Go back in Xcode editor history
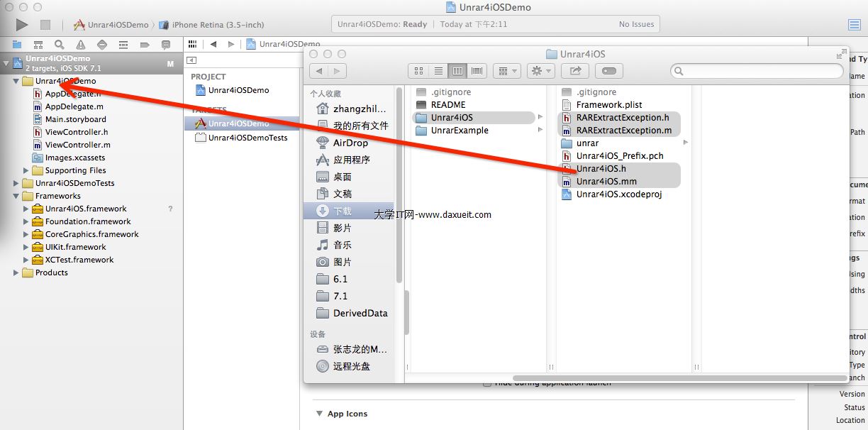 [x=213, y=44]
